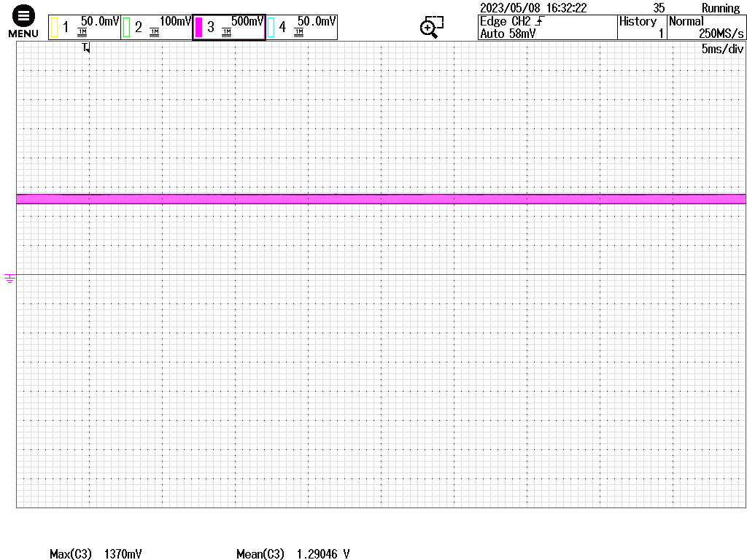The height and width of the screenshot is (560, 747).
Task: Click the magenta channel 3 waveform trace
Action: 379,199
